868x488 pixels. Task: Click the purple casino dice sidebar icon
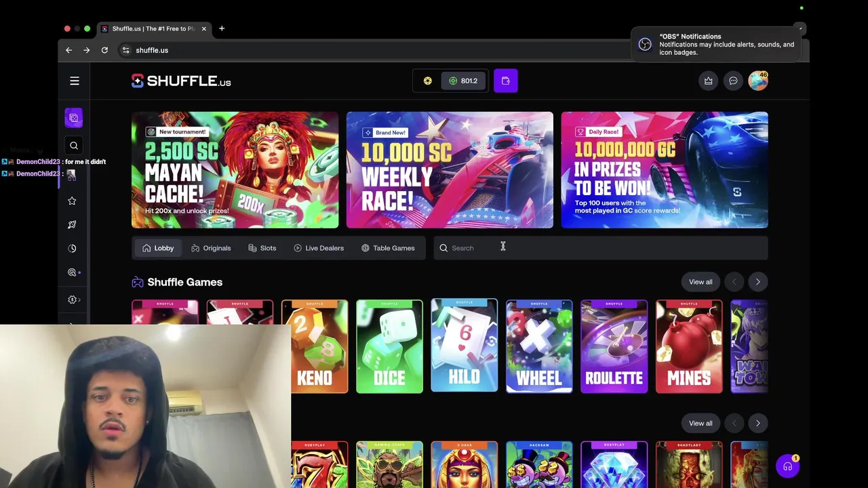pyautogui.click(x=74, y=118)
